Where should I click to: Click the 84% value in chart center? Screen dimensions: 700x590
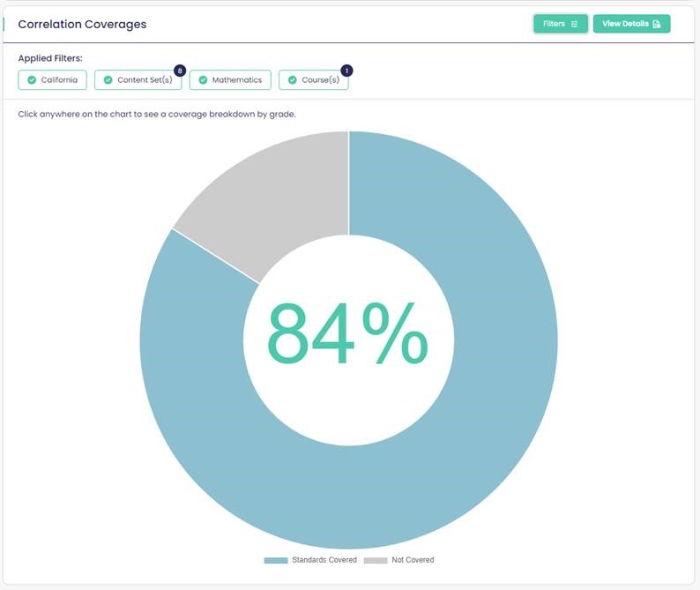[347, 333]
